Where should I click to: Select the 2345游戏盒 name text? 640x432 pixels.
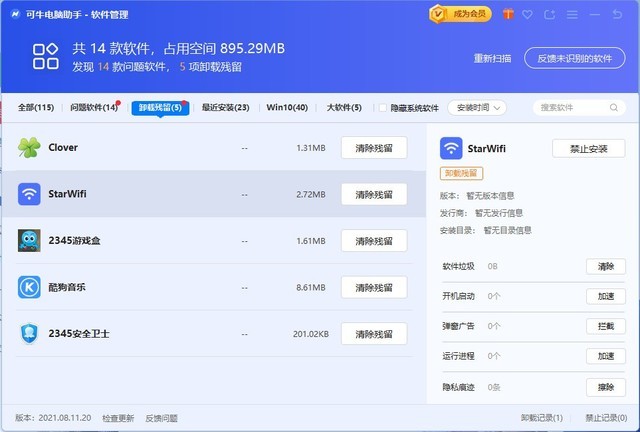(74, 240)
